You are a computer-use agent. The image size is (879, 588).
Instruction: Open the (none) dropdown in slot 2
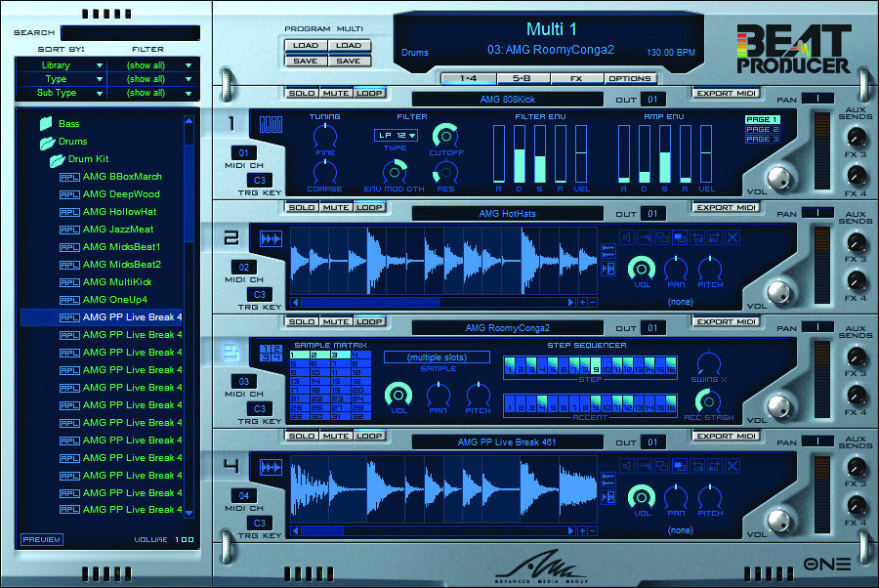click(x=680, y=302)
